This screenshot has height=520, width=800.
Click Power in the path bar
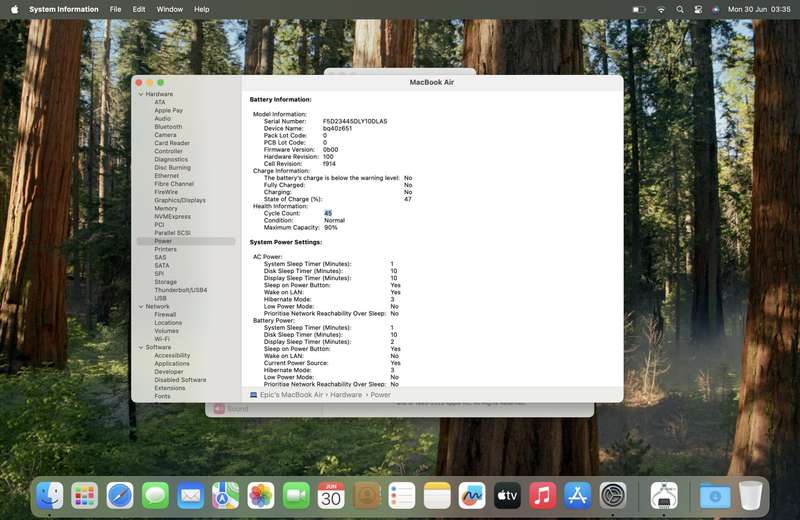(x=381, y=395)
